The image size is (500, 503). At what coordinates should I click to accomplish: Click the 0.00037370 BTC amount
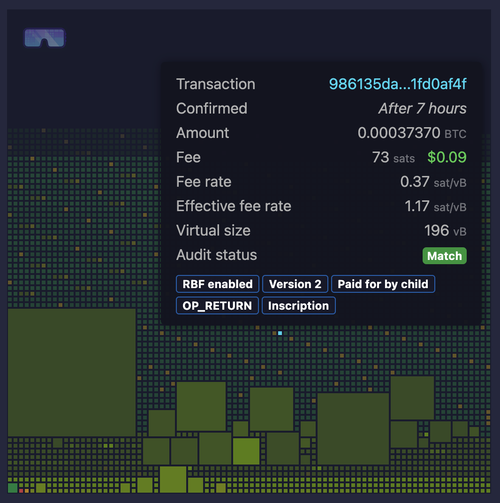click(x=412, y=133)
